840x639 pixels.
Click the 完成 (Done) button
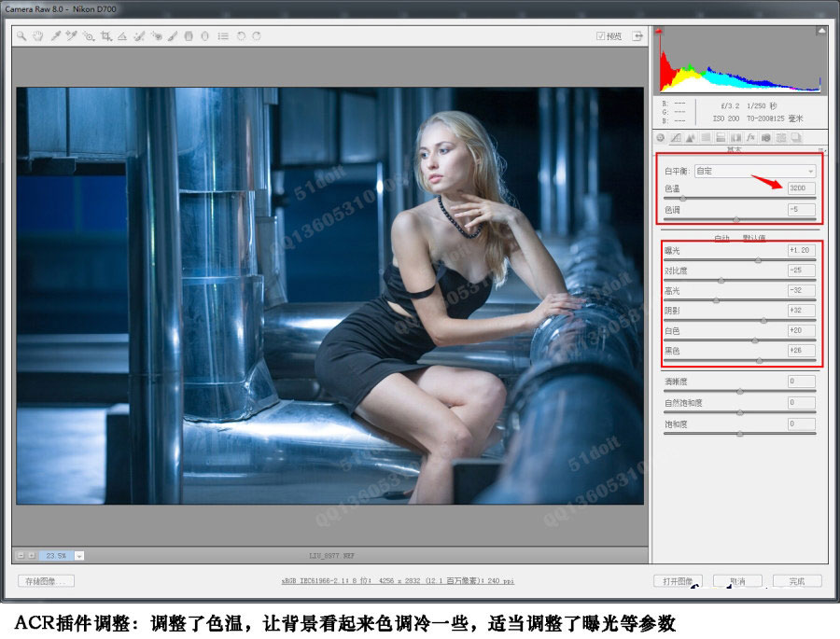(x=796, y=581)
